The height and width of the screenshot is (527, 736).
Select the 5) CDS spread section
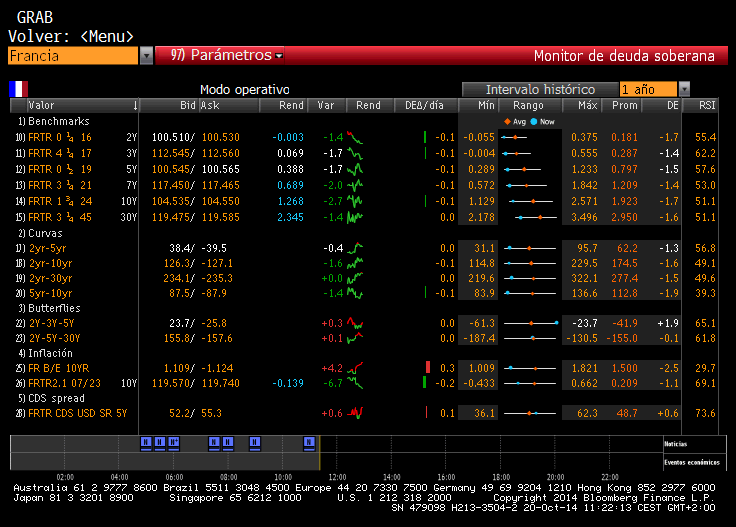coord(51,398)
